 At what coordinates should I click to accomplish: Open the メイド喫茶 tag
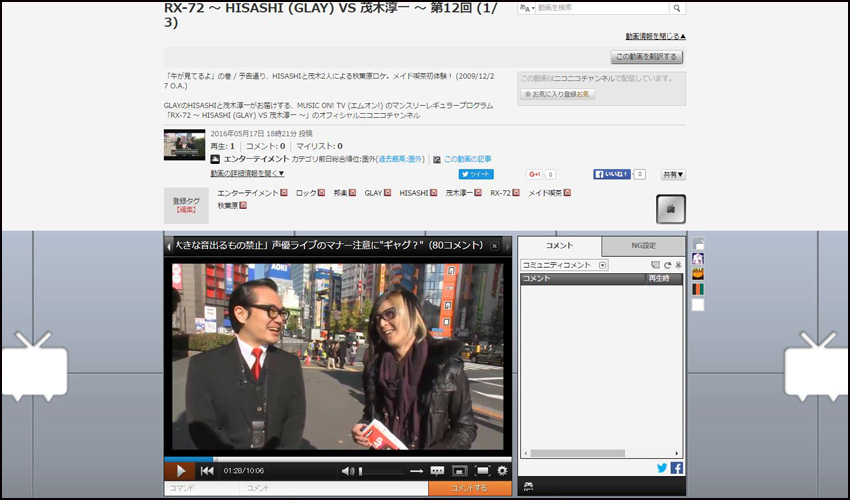545,193
